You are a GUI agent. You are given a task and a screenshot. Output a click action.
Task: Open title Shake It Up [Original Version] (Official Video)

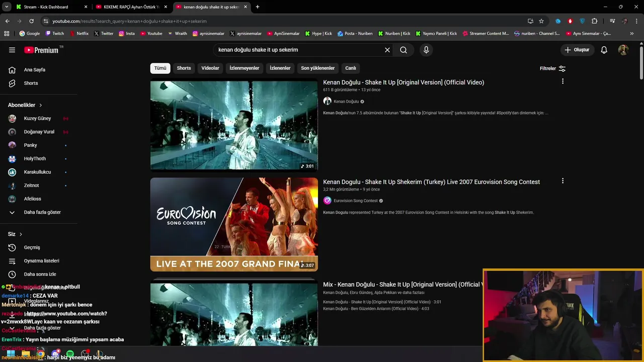tap(404, 82)
